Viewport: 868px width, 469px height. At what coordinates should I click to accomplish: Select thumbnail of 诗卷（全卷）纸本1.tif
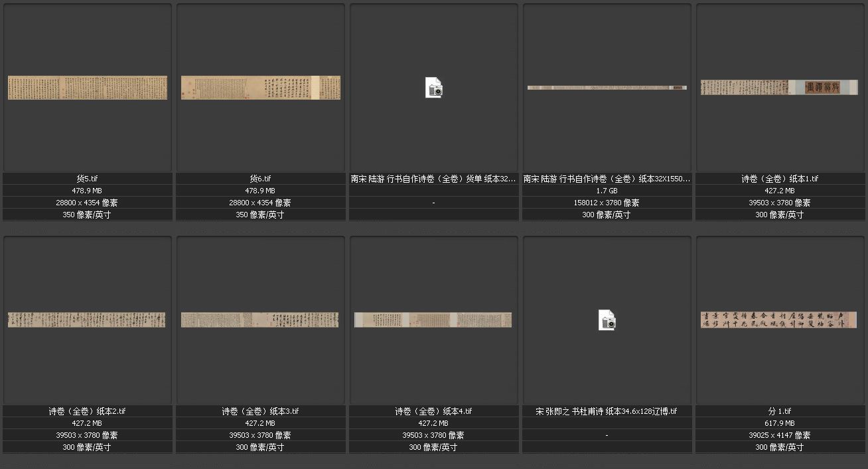[780, 88]
